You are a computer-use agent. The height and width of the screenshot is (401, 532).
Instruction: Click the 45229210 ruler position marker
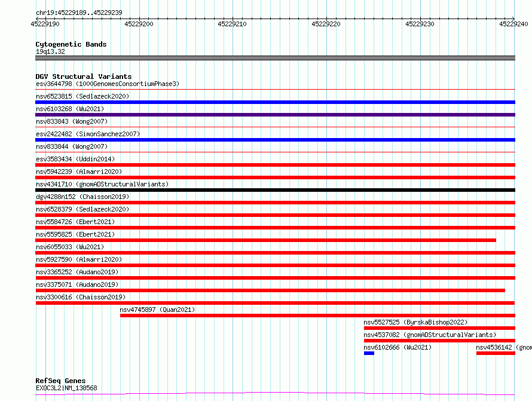click(232, 24)
